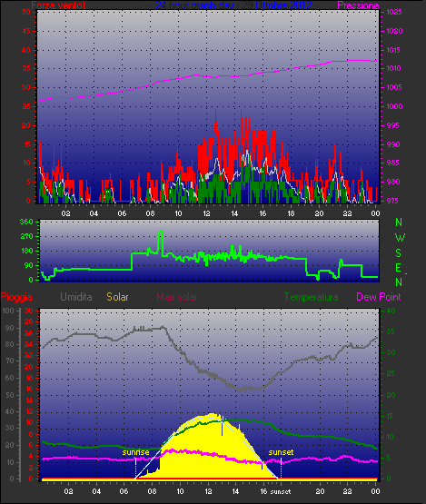Click the bottommost compass letter N
Screen dimensions: 426x504
pos(399,282)
